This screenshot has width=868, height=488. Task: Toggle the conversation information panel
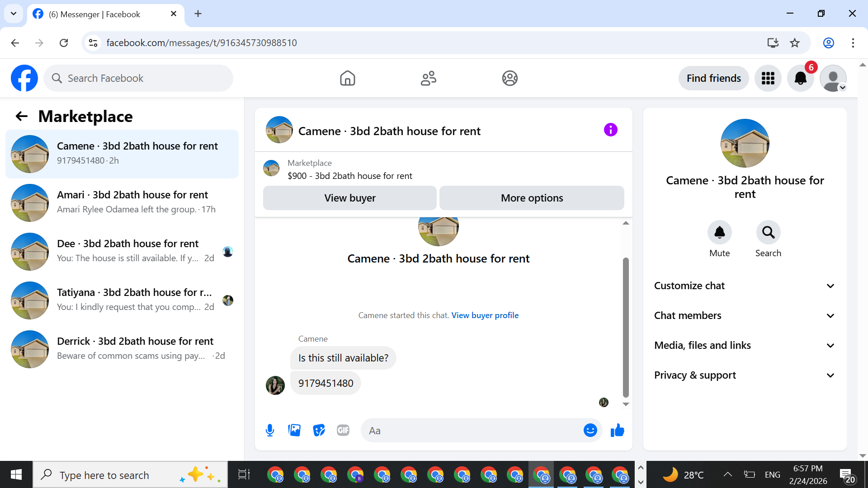click(x=610, y=130)
